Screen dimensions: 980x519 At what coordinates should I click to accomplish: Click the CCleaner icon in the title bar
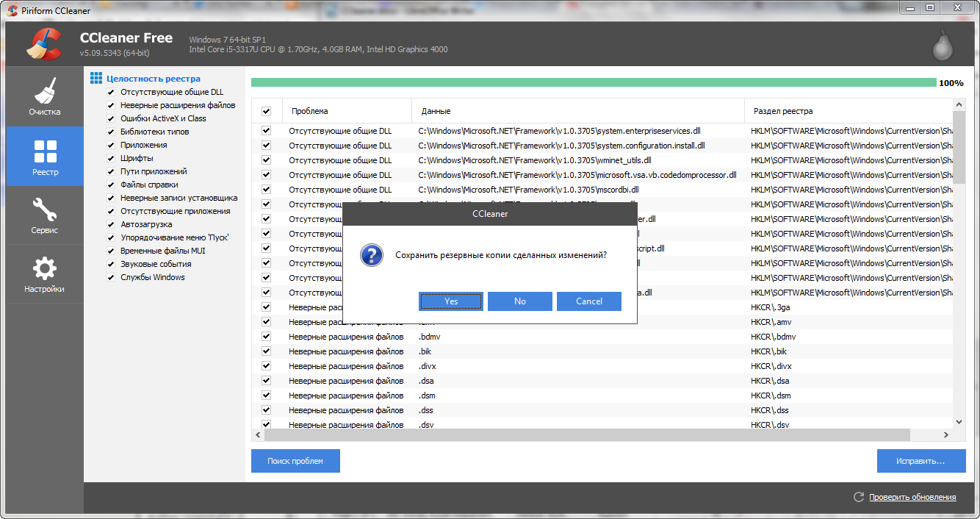coord(12,10)
